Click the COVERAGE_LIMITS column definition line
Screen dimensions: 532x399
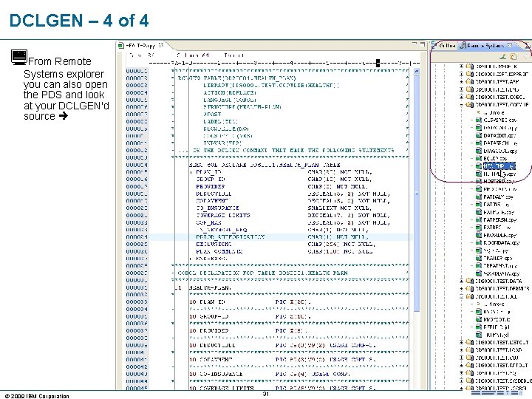(293, 216)
